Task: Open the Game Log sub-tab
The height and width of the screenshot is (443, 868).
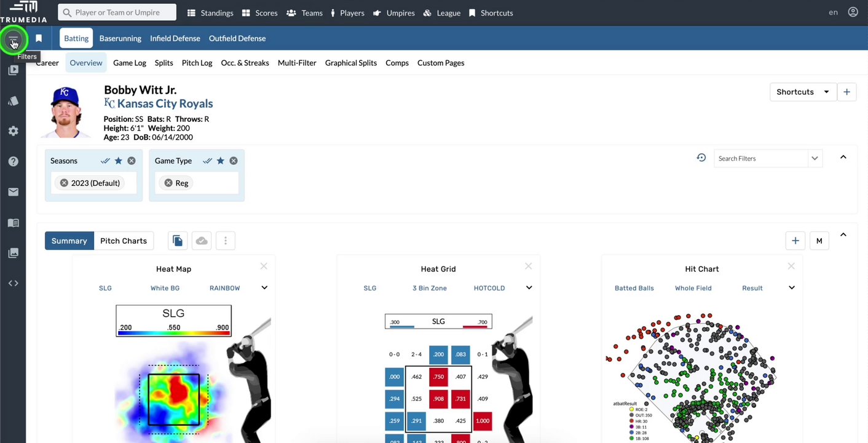Action: pyautogui.click(x=130, y=63)
